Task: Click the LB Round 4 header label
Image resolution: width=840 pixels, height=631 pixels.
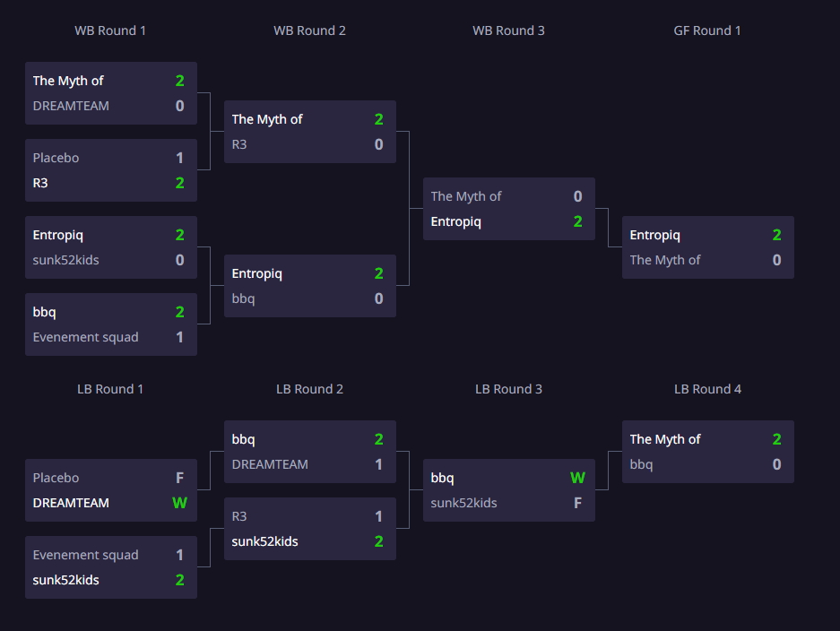Action: [707, 389]
